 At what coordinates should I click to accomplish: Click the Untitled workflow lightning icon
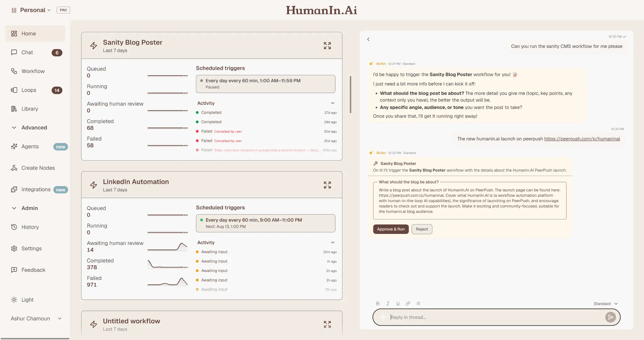click(x=93, y=325)
